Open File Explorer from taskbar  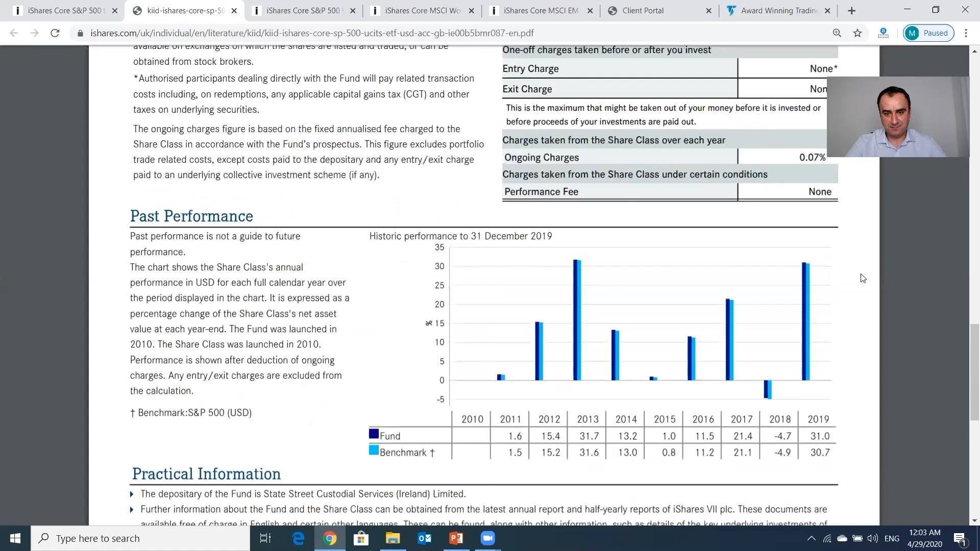click(x=393, y=538)
